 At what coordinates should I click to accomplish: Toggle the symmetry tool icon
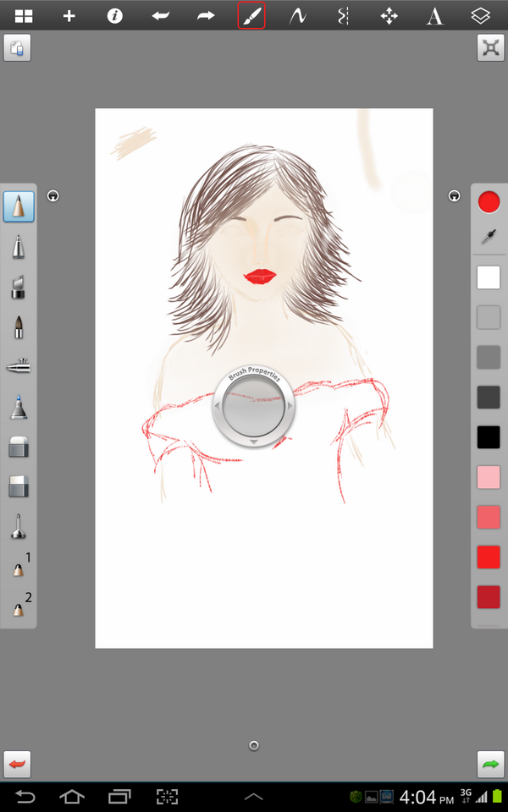[x=343, y=16]
